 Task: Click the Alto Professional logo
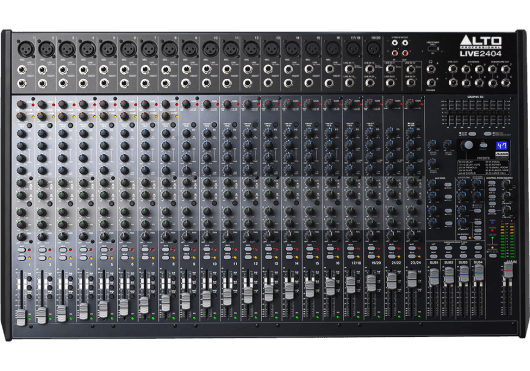click(x=481, y=43)
